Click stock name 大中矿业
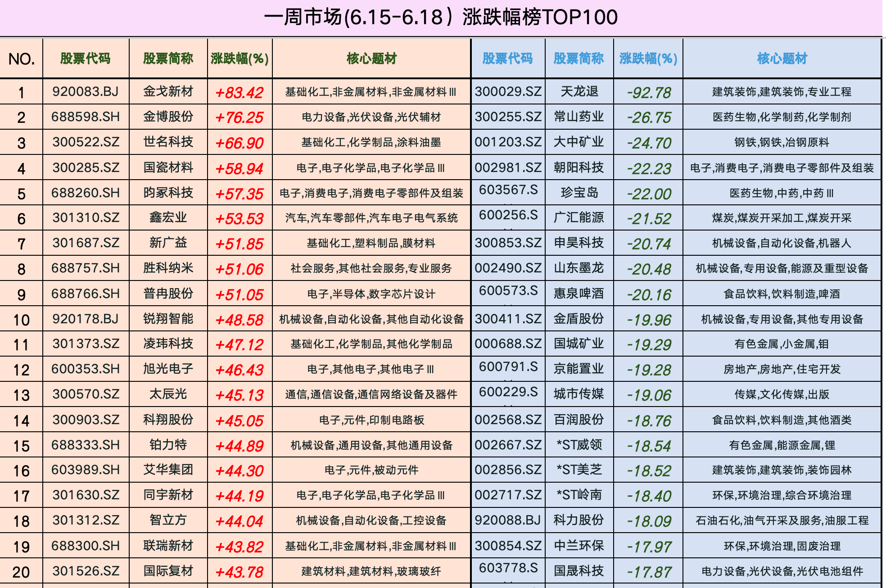This screenshot has width=886, height=588. pyautogui.click(x=579, y=142)
